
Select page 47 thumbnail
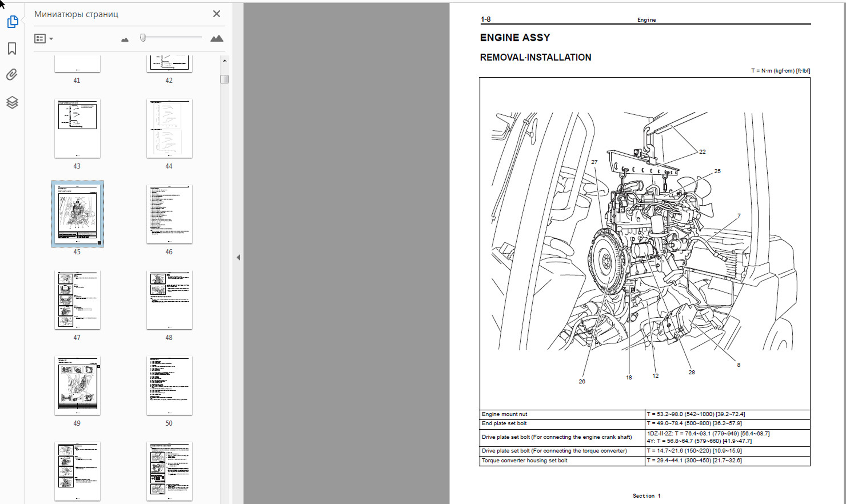pyautogui.click(x=77, y=299)
